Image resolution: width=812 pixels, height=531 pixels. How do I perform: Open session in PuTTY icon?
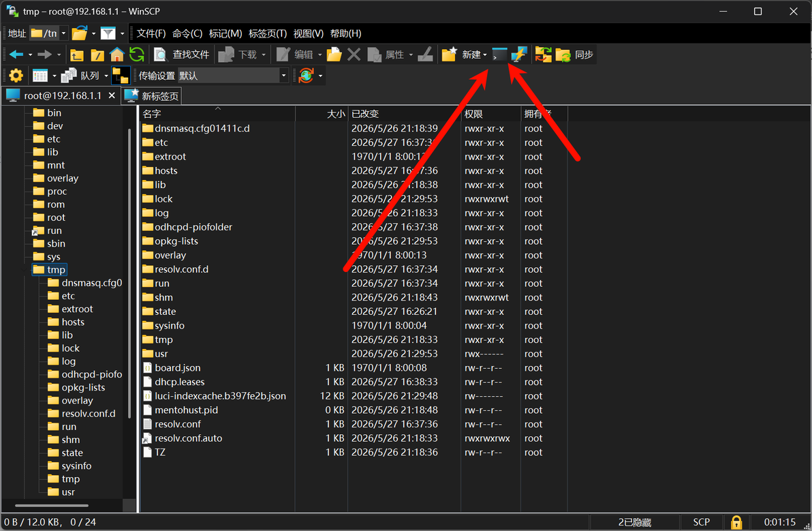(519, 55)
